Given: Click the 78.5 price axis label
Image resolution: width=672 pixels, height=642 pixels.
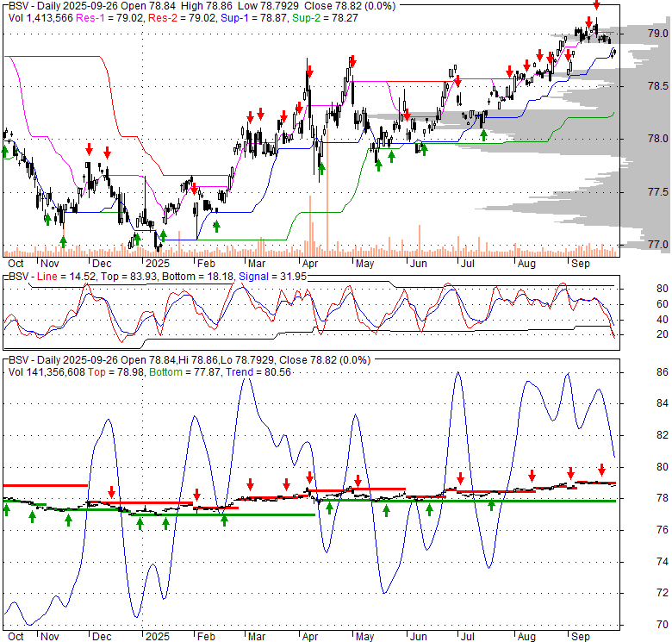Looking at the screenshot, I should [657, 86].
